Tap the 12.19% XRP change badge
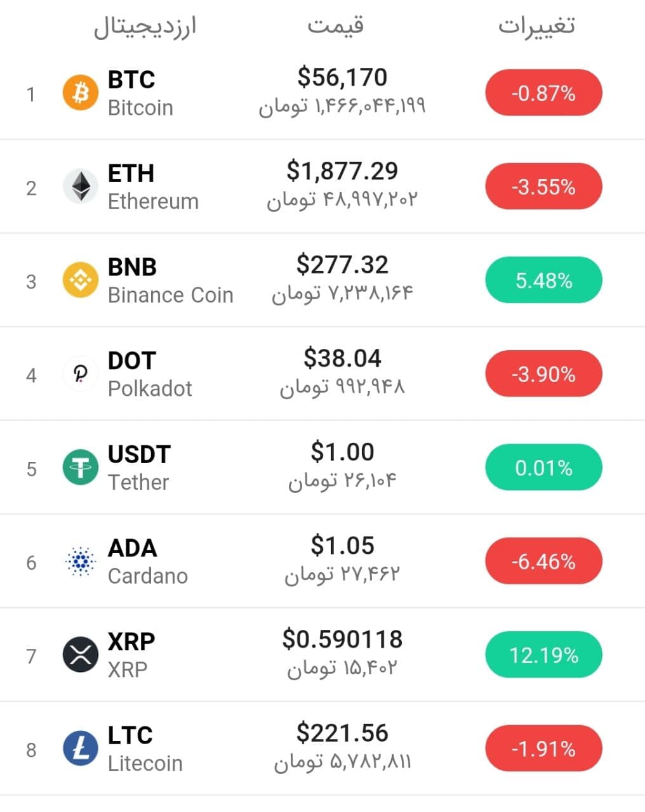The image size is (645, 812). [x=543, y=655]
